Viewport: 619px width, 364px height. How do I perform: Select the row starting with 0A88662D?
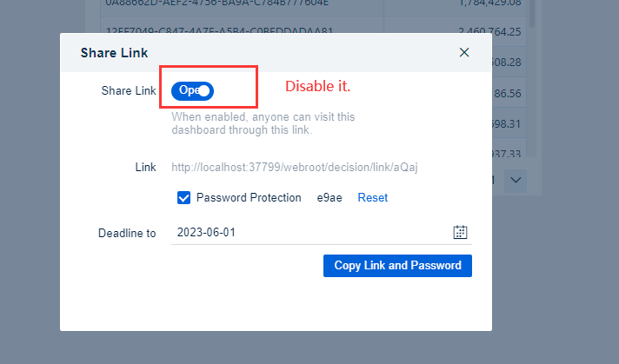tap(313, 4)
